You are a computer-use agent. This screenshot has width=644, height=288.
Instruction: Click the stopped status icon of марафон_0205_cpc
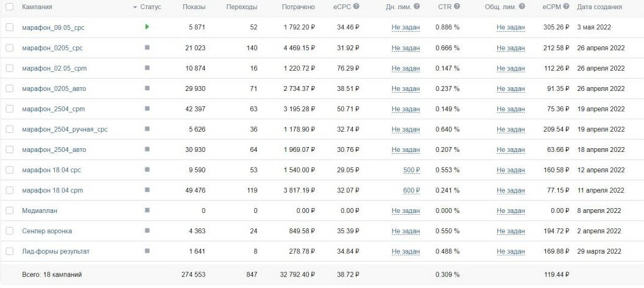[147, 48]
